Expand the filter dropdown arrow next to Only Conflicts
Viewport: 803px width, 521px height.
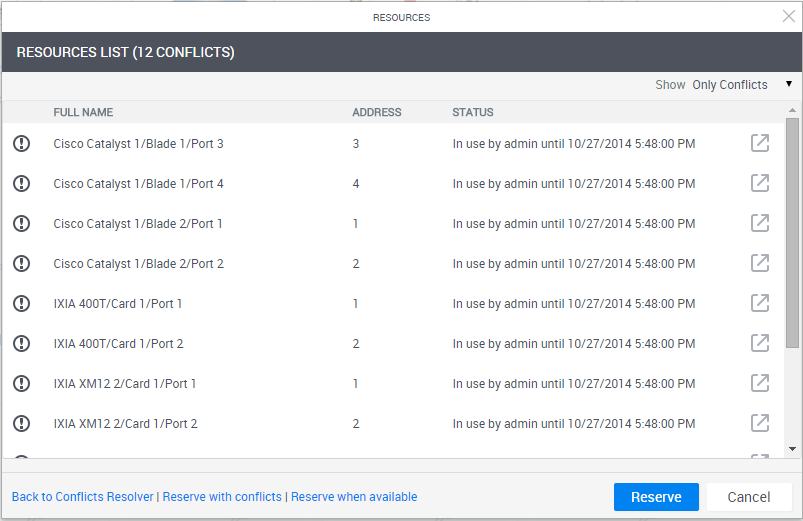(789, 85)
